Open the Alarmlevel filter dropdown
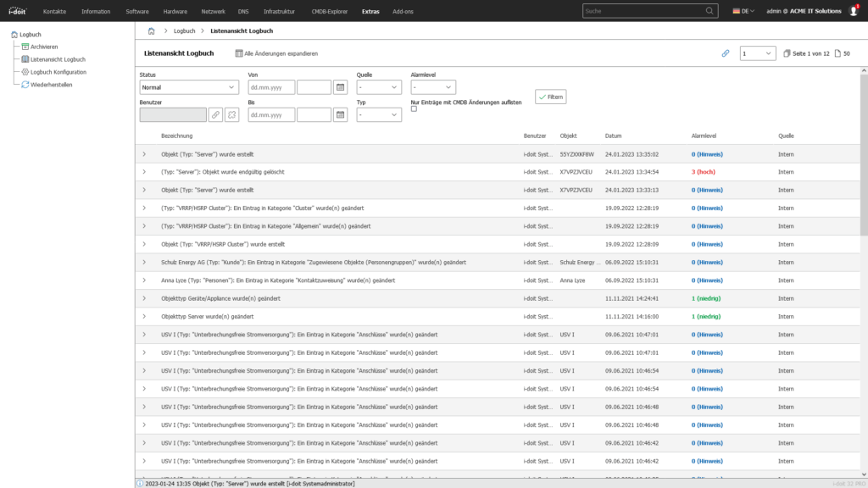The height and width of the screenshot is (488, 868). coord(433,87)
